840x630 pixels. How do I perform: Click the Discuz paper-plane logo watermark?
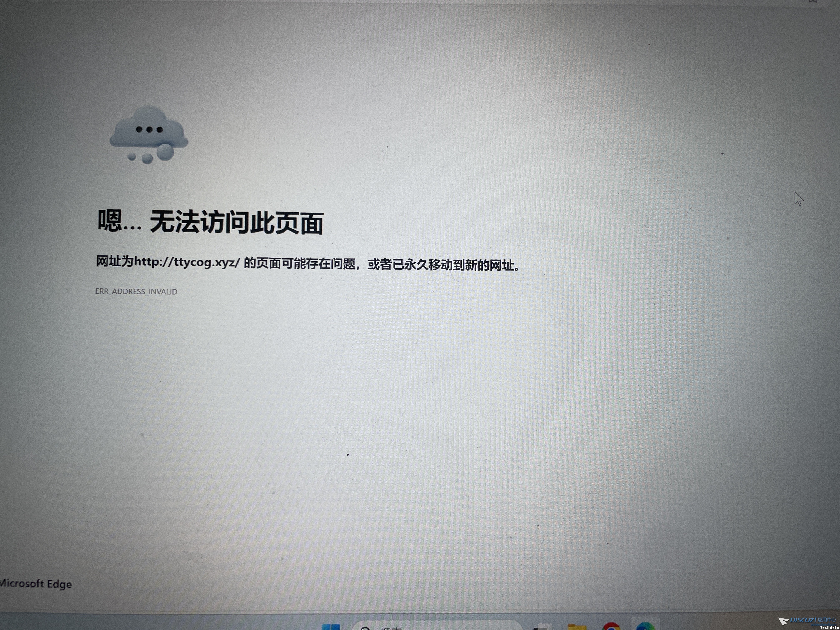(x=783, y=621)
